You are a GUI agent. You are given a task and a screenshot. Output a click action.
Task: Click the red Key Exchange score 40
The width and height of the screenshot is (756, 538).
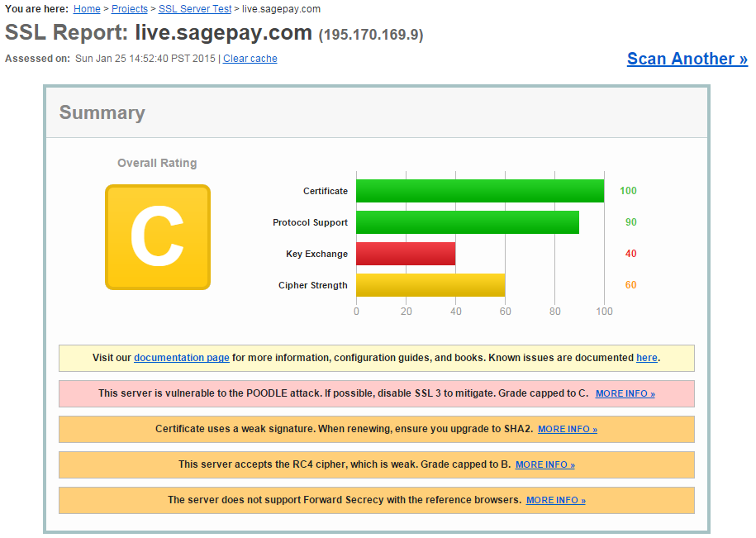(x=630, y=254)
